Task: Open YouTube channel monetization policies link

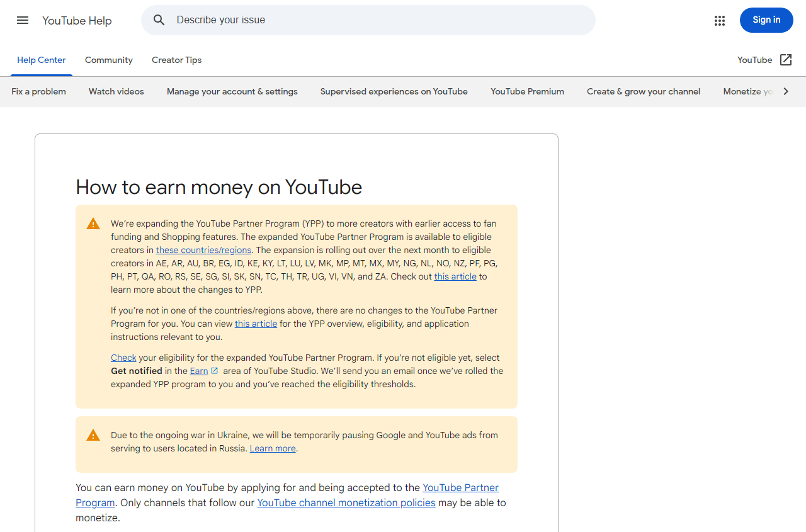Action: tap(346, 502)
